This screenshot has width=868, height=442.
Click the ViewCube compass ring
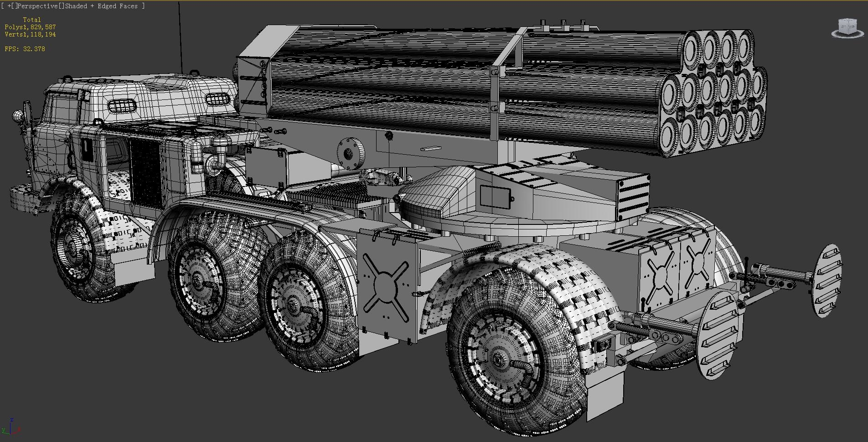(x=833, y=34)
